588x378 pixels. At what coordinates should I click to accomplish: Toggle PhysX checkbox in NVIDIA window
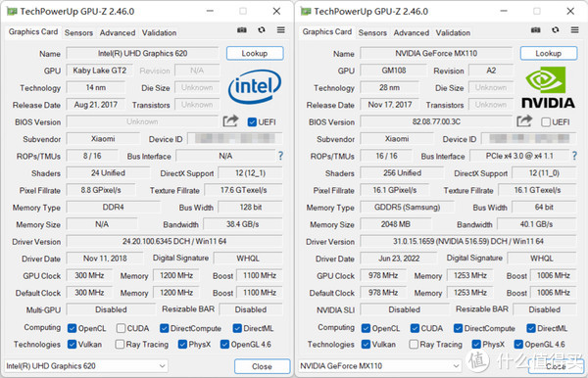tap(476, 345)
